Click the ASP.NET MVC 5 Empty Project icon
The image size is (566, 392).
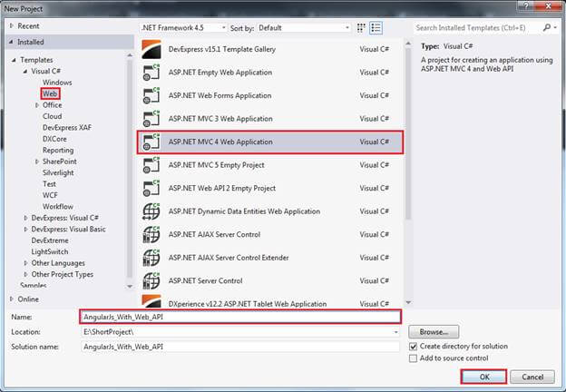(x=151, y=165)
